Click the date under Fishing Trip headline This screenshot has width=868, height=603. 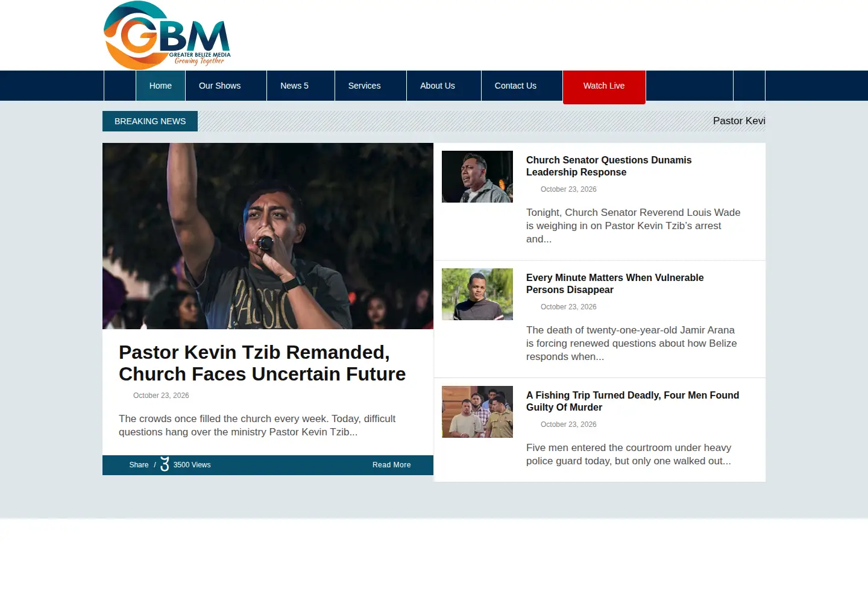(x=568, y=425)
